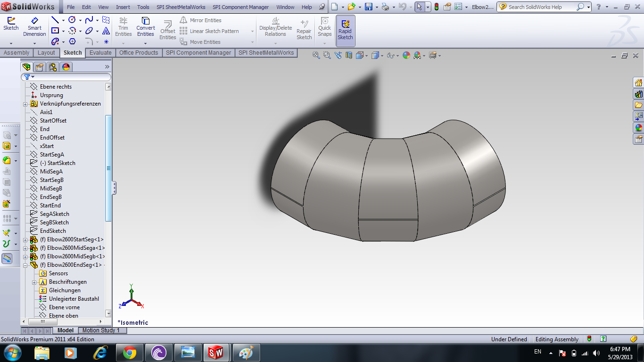The image size is (644, 362).
Task: Open the Insert menu
Action: pyautogui.click(x=123, y=7)
